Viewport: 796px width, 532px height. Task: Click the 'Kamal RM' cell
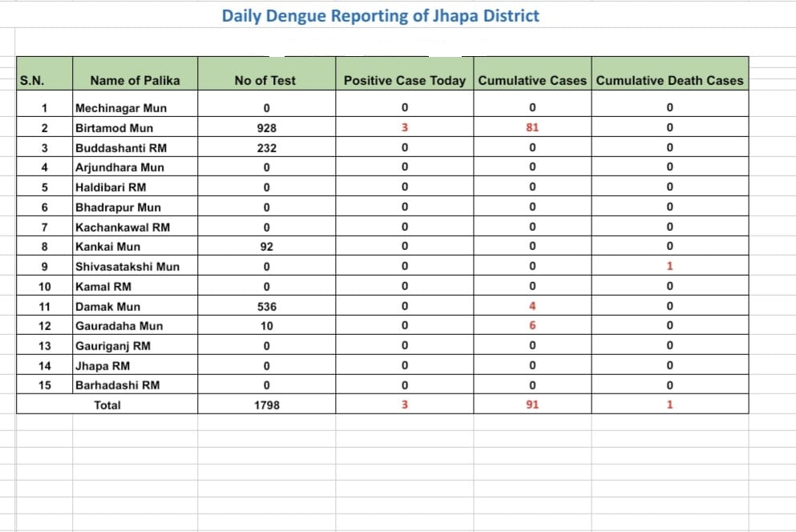click(x=135, y=286)
